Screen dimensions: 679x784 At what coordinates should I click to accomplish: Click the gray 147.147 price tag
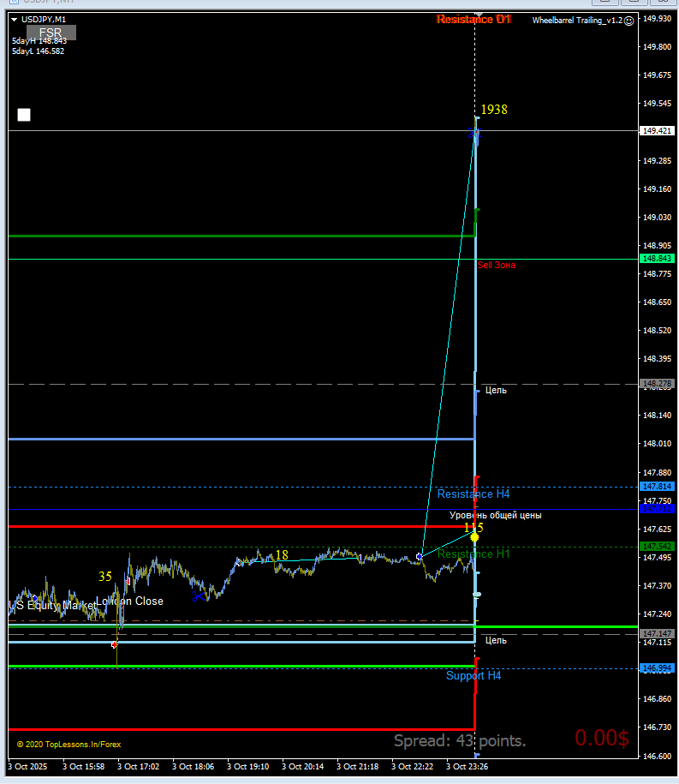click(x=657, y=633)
